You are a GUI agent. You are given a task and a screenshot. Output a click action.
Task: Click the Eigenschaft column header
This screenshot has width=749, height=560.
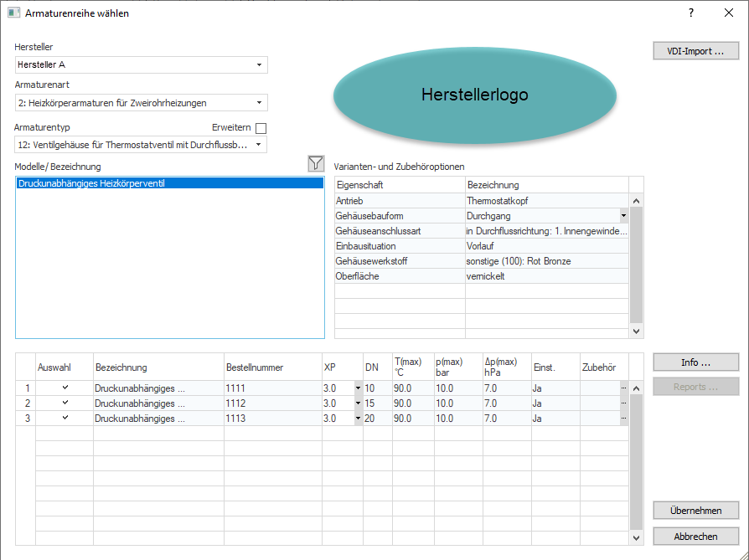click(x=400, y=185)
